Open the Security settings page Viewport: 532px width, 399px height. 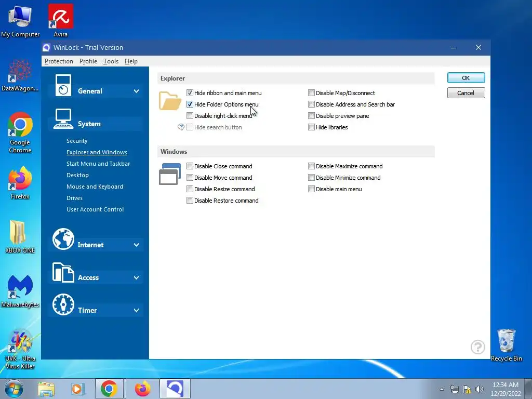(77, 141)
